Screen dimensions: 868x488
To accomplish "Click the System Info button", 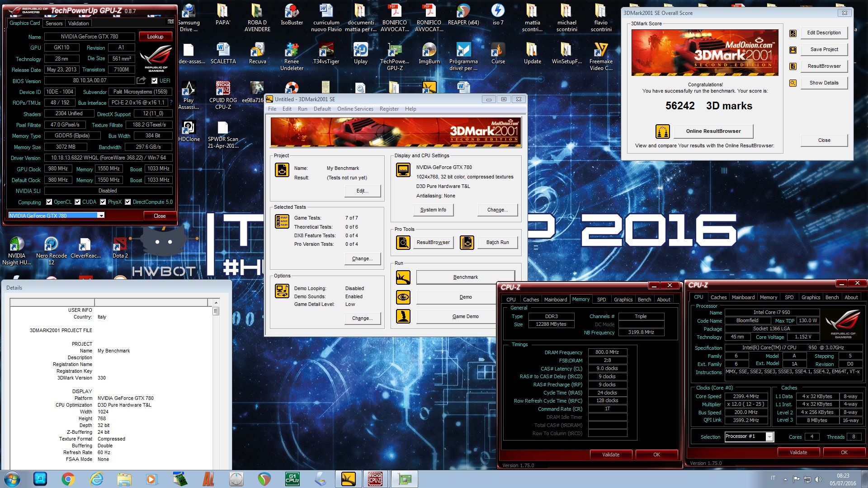I will 433,210.
